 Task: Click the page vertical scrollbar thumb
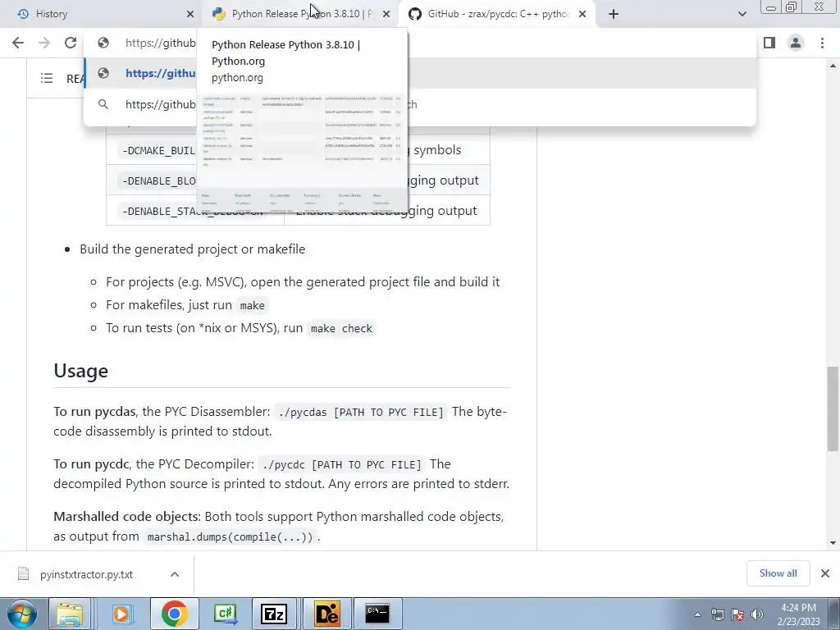[x=833, y=409]
